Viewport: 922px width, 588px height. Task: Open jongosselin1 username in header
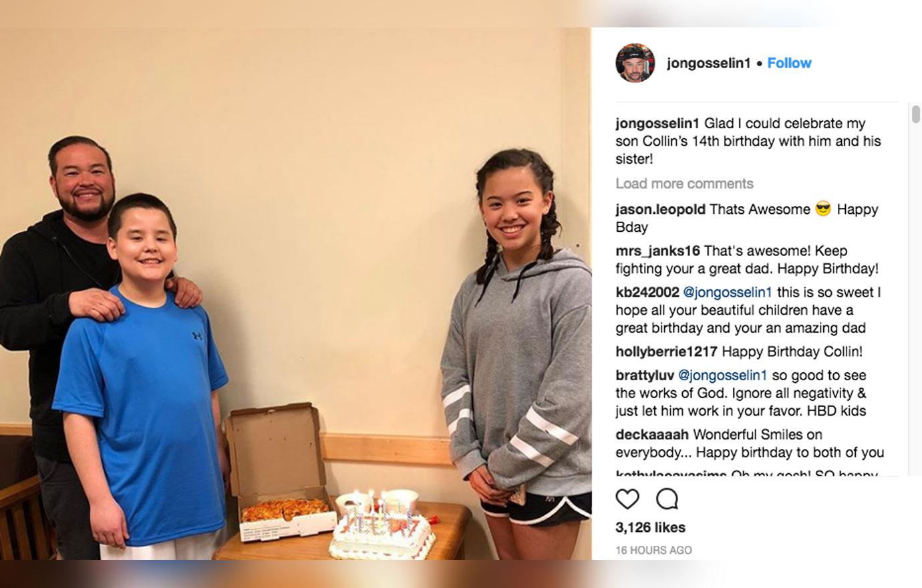coord(708,63)
